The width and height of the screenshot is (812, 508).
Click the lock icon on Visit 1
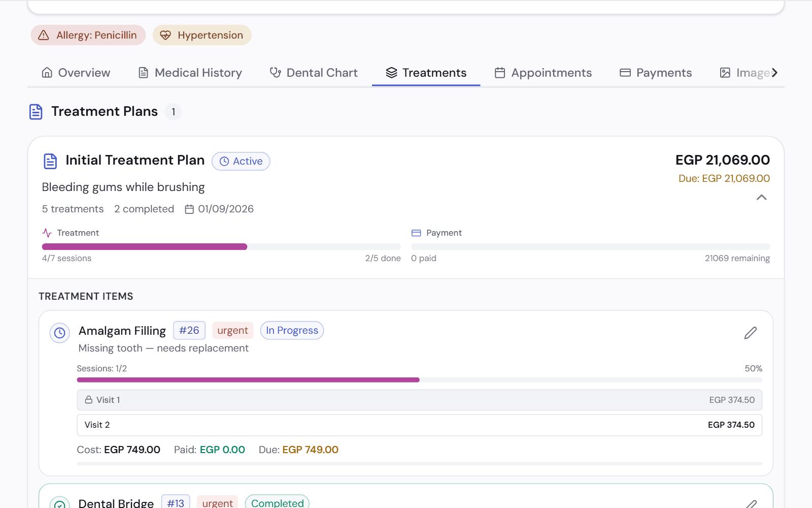tap(89, 400)
